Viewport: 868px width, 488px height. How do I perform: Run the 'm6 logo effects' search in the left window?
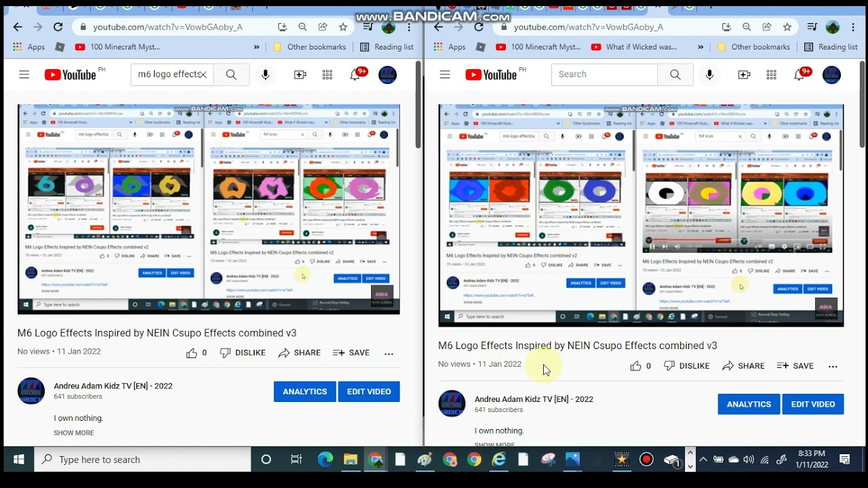(231, 75)
